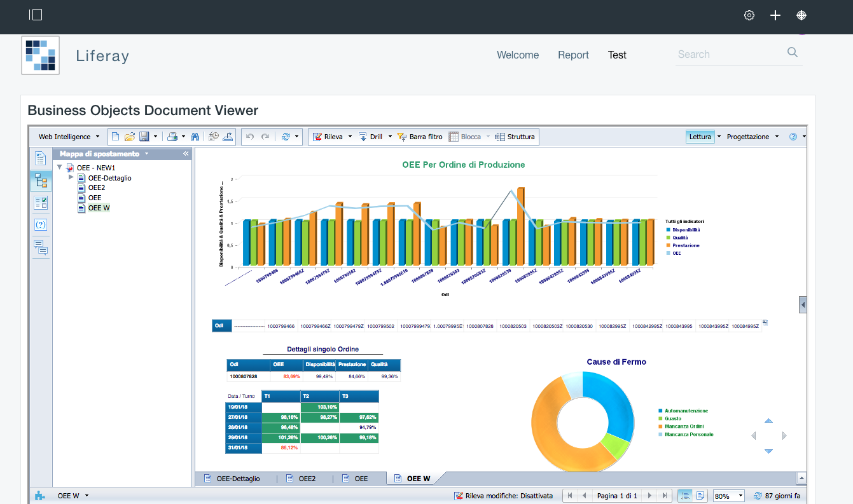853x504 pixels.
Task: Toggle Rileva modifiche in the status bar
Action: tap(503, 496)
